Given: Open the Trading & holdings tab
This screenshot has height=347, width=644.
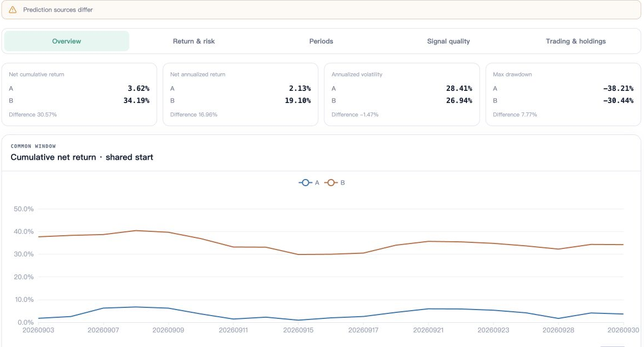Looking at the screenshot, I should click(576, 41).
